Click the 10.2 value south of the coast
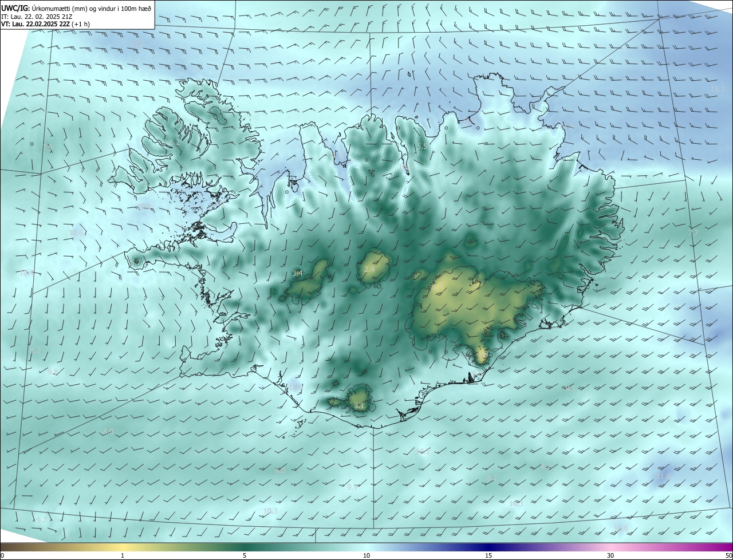The height and width of the screenshot is (560, 733). 423,452
